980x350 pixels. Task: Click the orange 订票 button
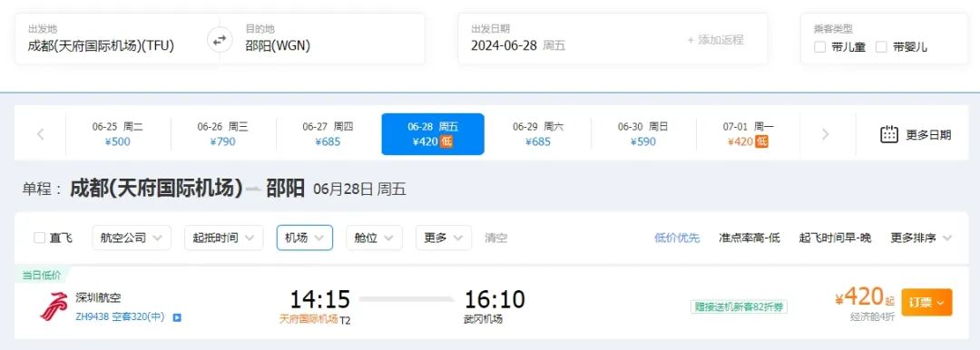coord(926,302)
